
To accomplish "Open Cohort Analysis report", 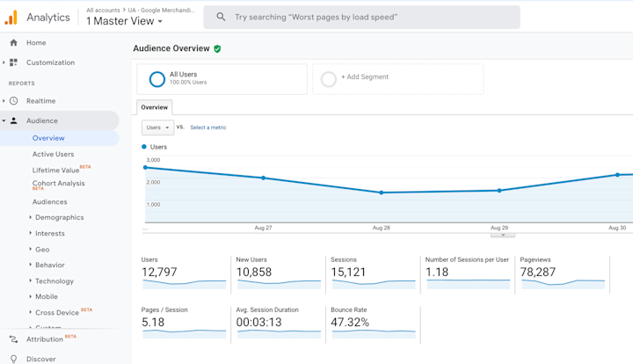I will click(x=58, y=183).
